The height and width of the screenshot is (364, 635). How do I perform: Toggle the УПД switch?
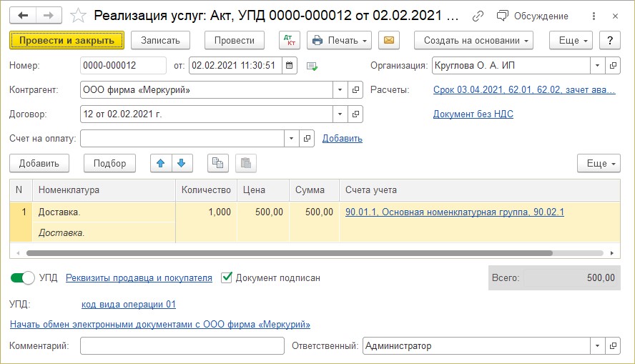click(23, 277)
